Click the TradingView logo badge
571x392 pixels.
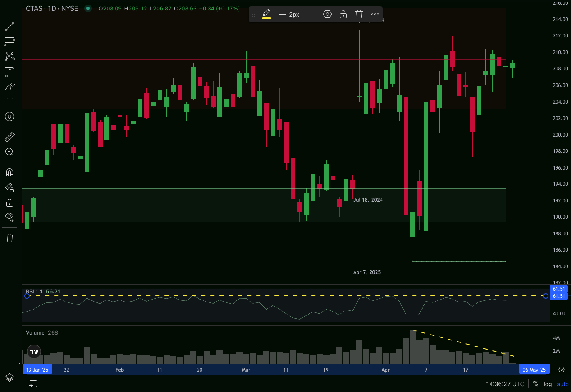34,352
